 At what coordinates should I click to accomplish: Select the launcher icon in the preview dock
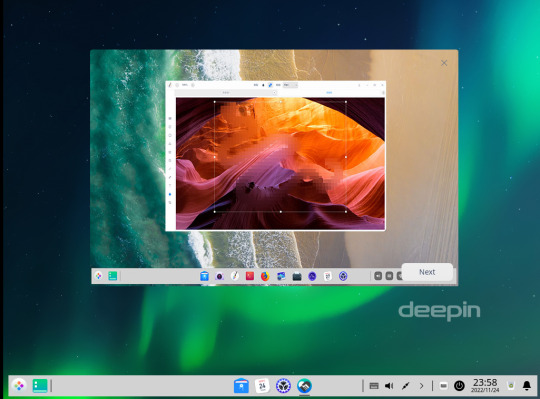(99, 276)
